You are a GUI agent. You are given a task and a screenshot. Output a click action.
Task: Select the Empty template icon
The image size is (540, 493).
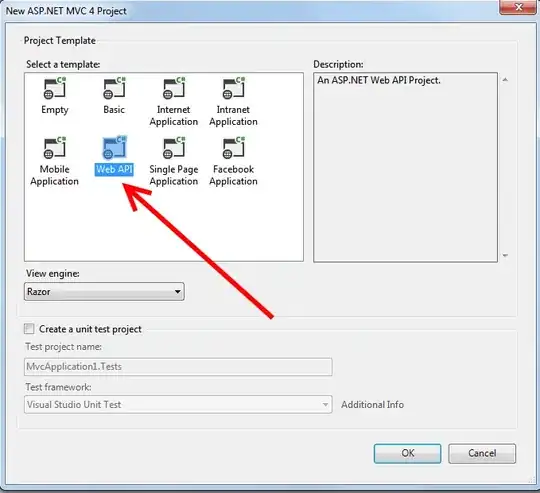pos(55,88)
